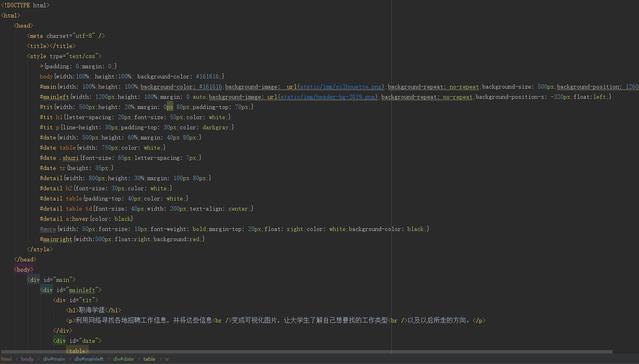
Task: Select the div#main breadcrumb item
Action: coord(54,359)
